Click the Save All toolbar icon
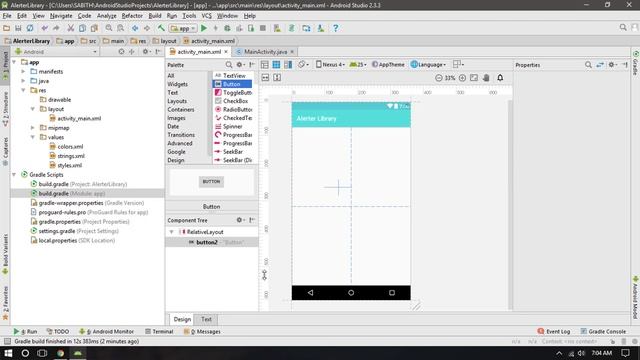640x360 pixels. (18, 28)
